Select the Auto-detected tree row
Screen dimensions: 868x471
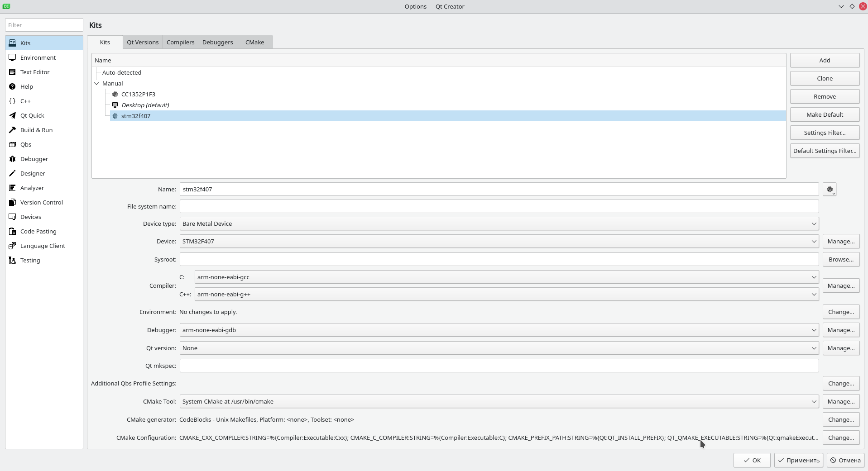coord(439,72)
